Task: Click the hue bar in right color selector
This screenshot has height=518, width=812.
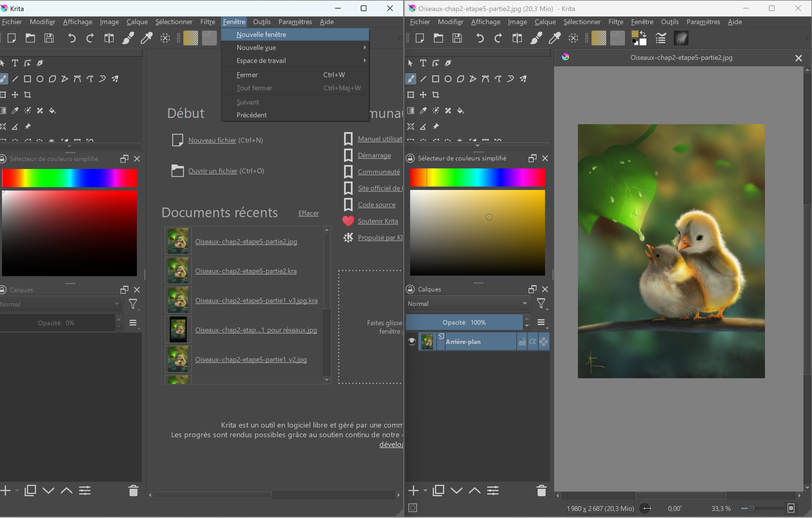Action: [477, 177]
